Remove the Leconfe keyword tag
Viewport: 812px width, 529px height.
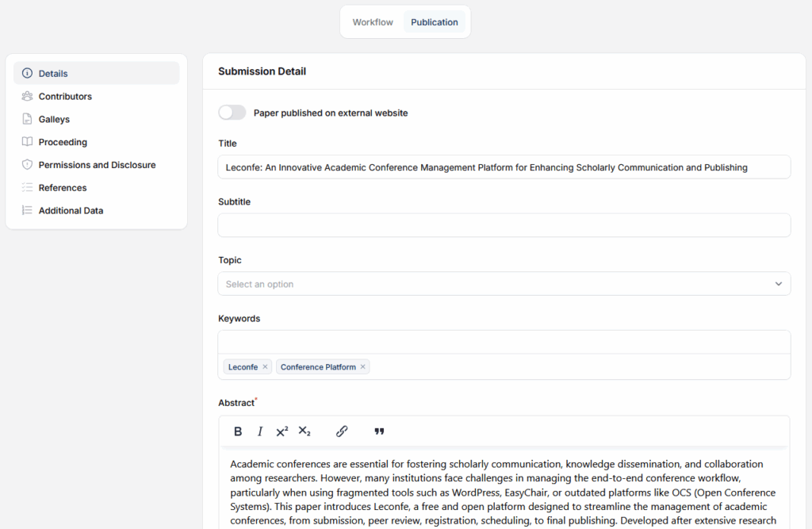[266, 367]
